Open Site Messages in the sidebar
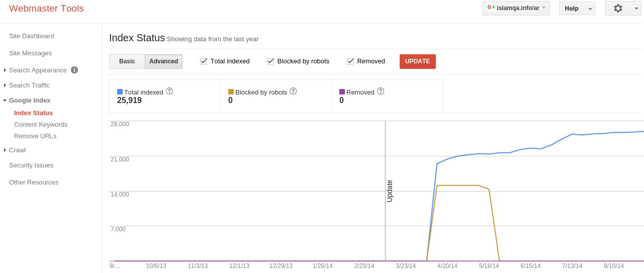 tap(30, 53)
